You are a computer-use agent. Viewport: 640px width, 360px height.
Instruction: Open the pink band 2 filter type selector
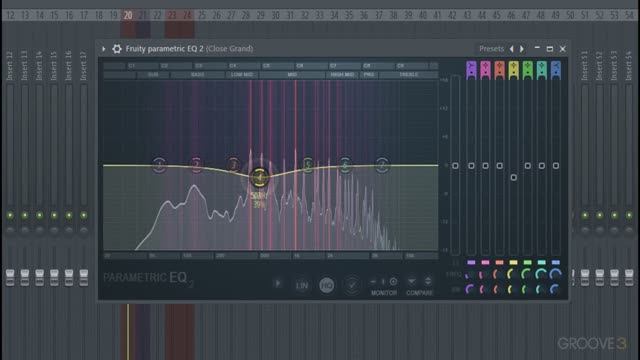point(485,70)
